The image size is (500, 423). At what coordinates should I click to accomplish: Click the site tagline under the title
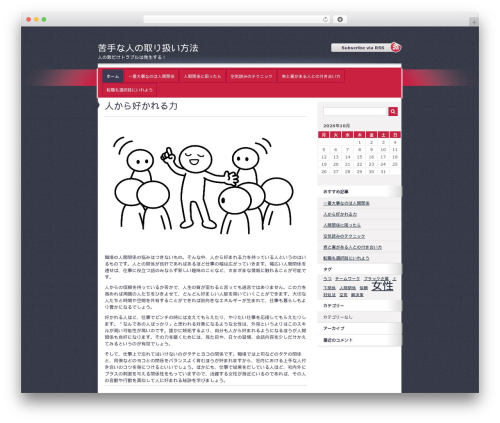click(131, 57)
